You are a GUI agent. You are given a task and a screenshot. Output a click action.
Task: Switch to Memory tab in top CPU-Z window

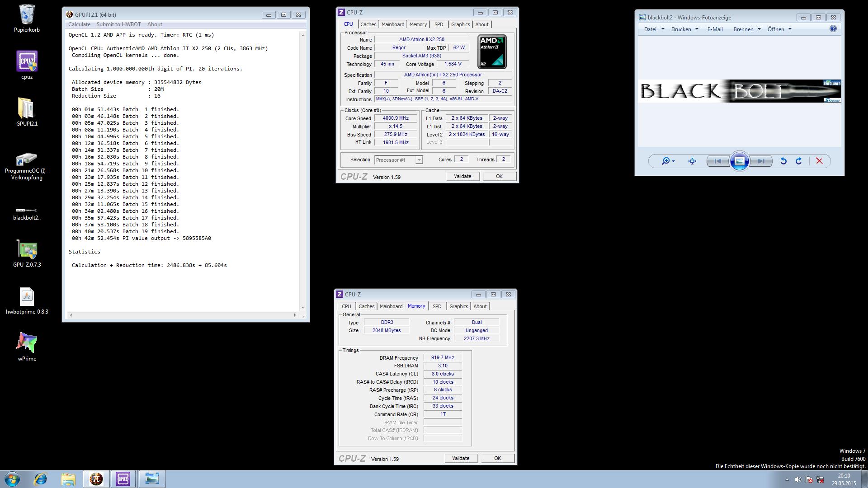point(418,24)
